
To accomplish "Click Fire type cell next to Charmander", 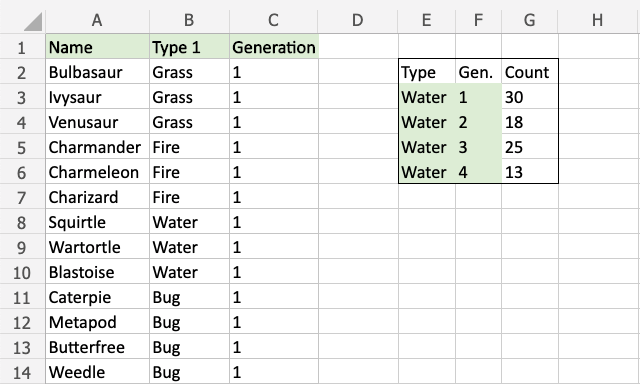I will (x=189, y=147).
